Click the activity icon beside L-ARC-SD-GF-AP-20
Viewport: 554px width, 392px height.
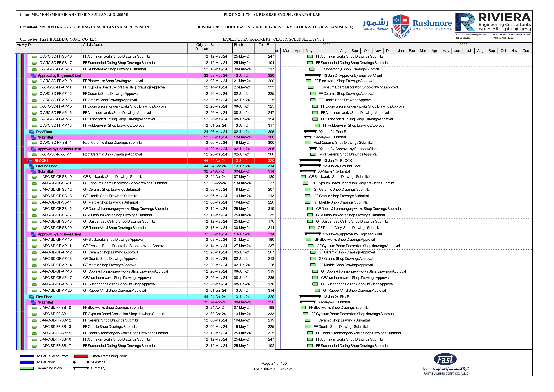[35, 291]
